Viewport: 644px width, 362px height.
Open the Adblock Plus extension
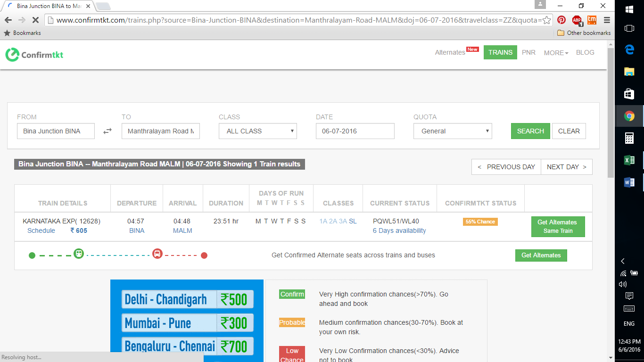[576, 20]
